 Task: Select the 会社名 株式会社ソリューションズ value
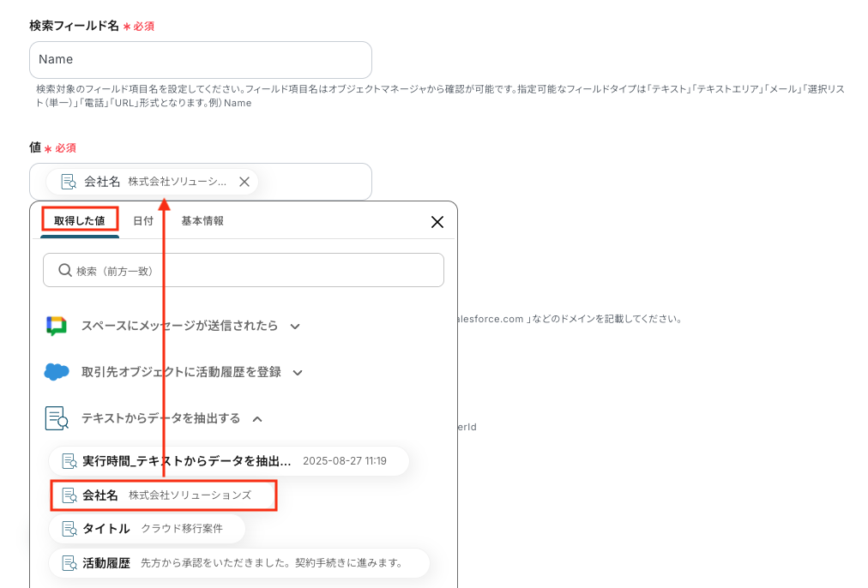[163, 495]
